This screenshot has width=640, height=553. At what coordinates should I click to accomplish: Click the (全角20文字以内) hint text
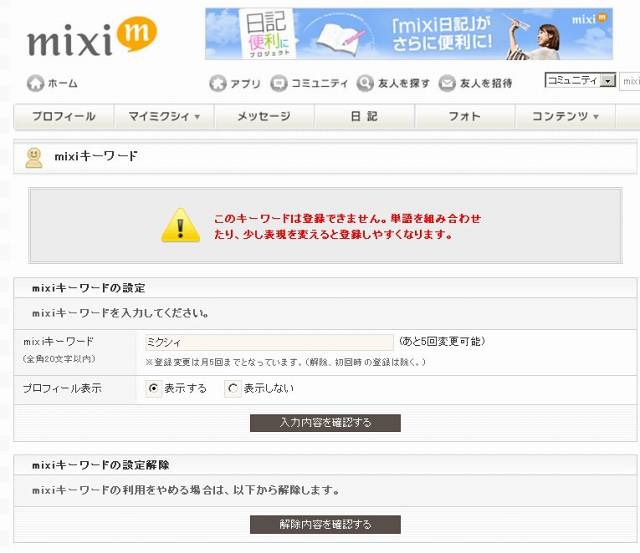tap(59, 359)
